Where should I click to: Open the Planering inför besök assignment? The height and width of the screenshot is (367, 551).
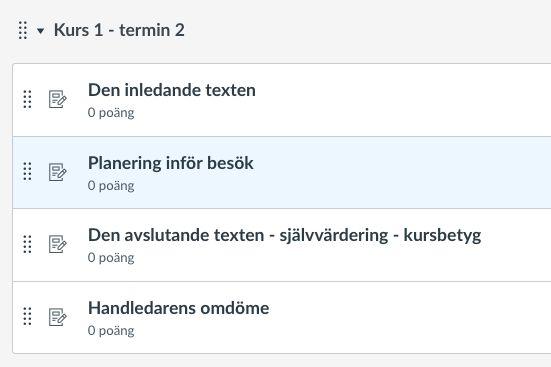pos(170,163)
